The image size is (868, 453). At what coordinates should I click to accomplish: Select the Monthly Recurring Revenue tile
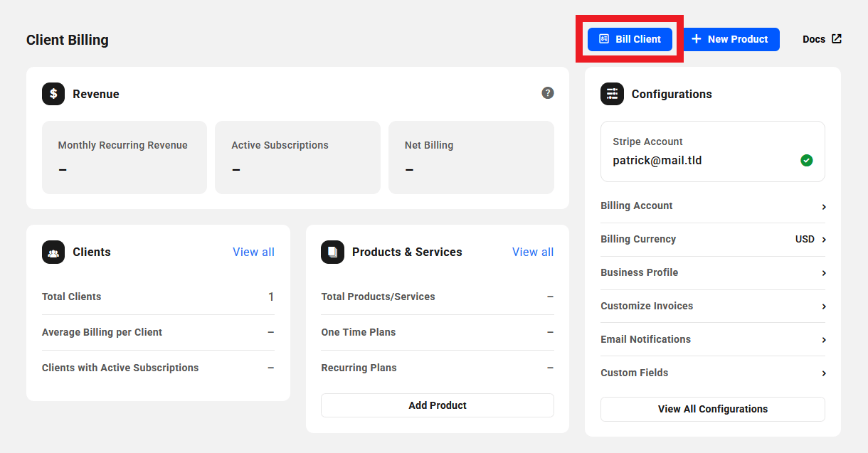click(125, 157)
